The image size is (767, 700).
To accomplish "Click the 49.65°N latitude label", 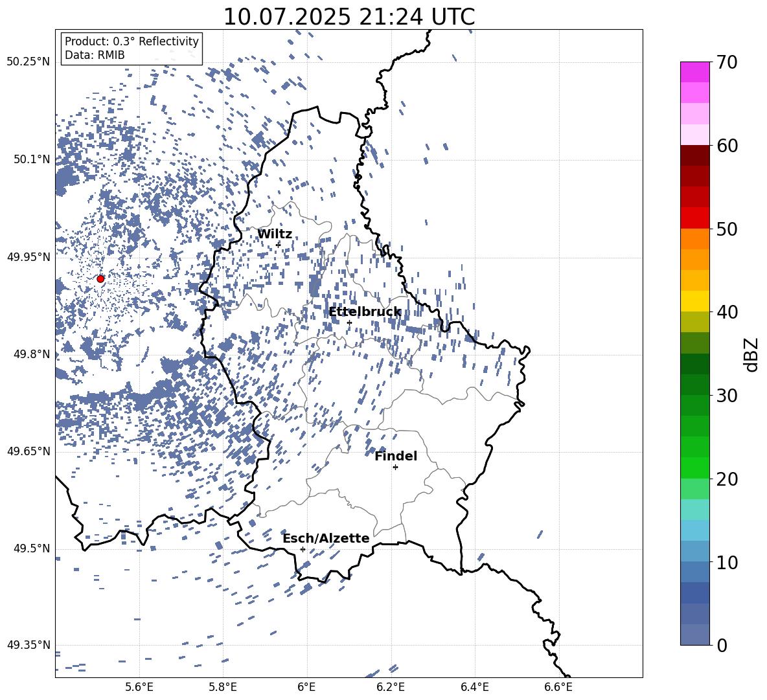I will tap(29, 451).
